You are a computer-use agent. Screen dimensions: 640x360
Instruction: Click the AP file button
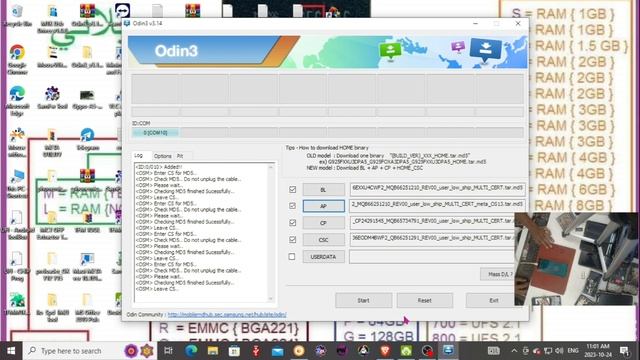pos(323,206)
